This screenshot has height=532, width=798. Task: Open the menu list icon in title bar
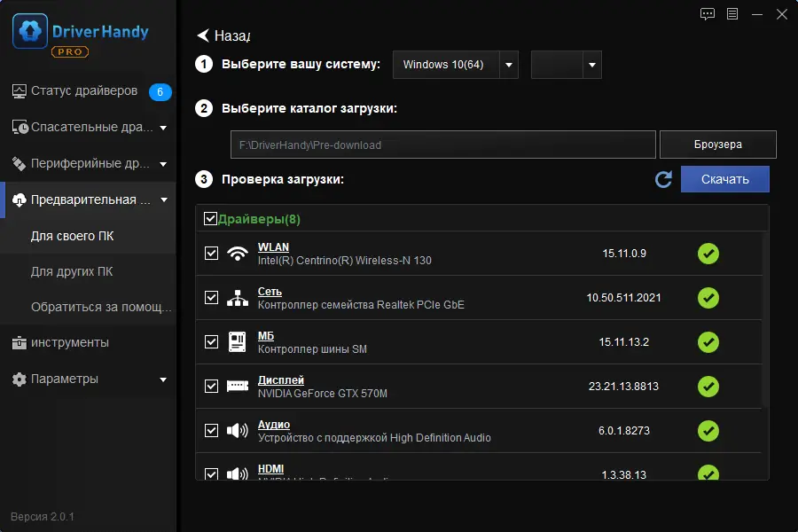[x=732, y=13]
